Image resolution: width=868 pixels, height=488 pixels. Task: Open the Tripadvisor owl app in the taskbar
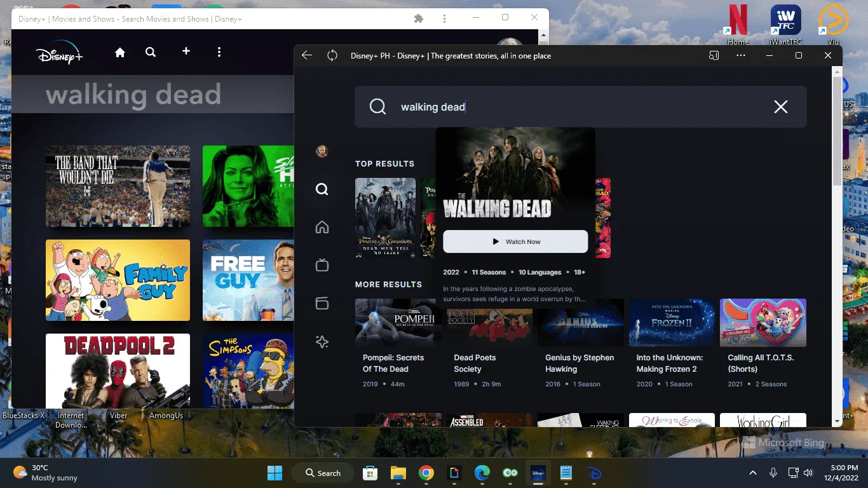pos(510,473)
